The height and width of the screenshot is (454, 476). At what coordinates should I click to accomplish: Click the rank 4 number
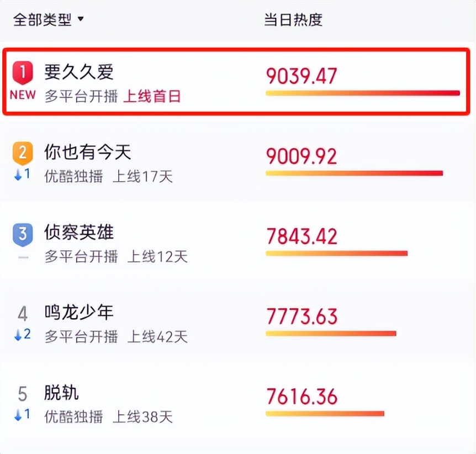coord(23,314)
